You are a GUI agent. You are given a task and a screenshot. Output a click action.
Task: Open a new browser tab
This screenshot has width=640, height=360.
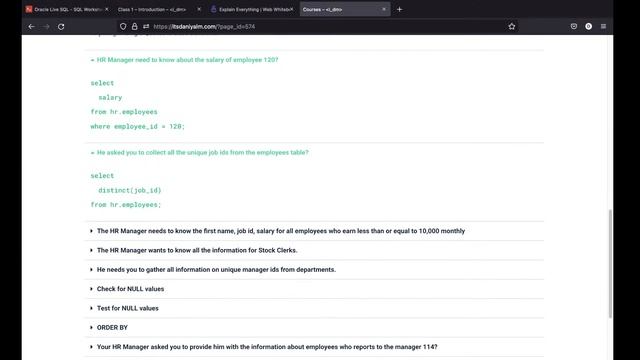399,9
